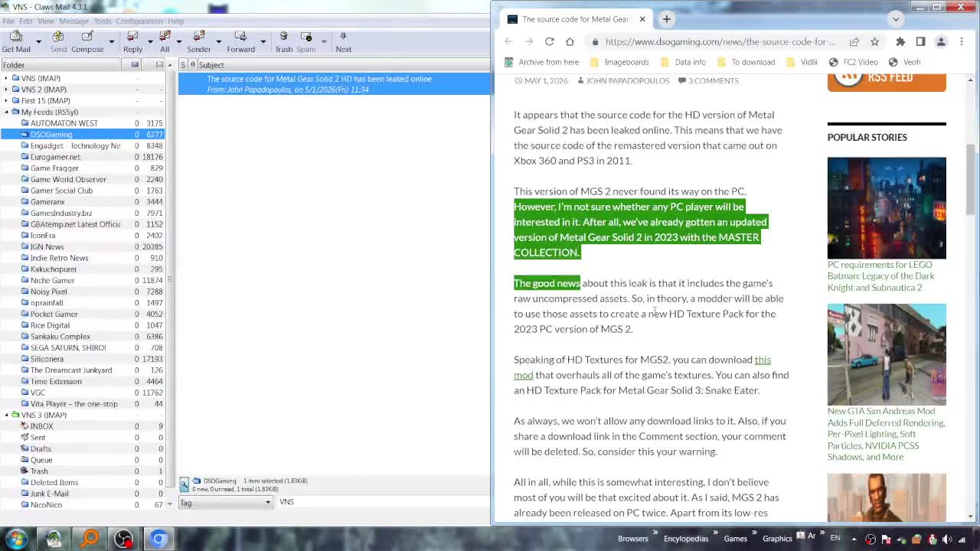
Task: Click the Subject column header
Action: tap(343, 65)
